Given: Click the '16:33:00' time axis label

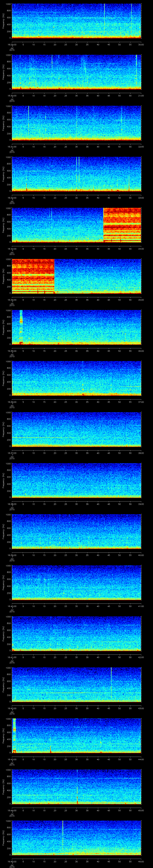Looking at the screenshot, I should (12, 249).
